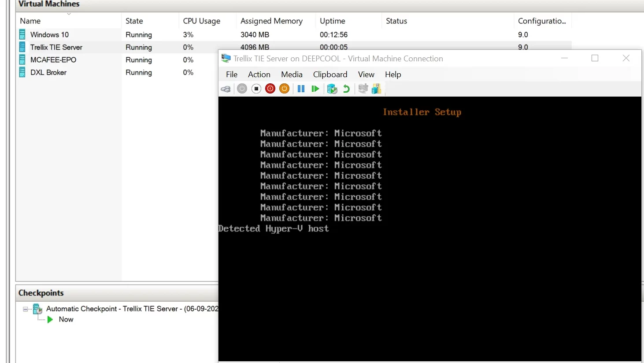Revert the VM with the green arrow
Screen dimensions: 644x363
(x=346, y=89)
